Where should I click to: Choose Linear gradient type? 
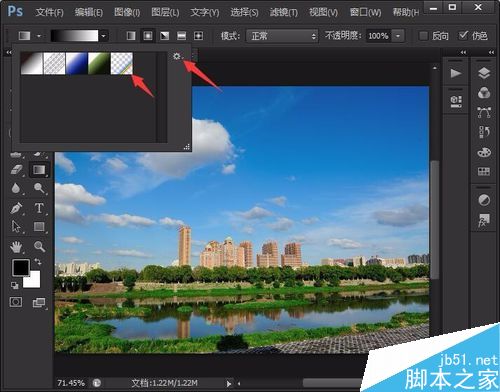click(131, 36)
